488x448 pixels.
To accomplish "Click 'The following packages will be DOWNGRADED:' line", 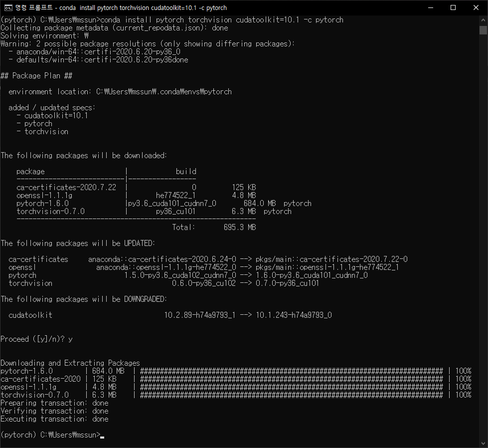I will pyautogui.click(x=84, y=299).
